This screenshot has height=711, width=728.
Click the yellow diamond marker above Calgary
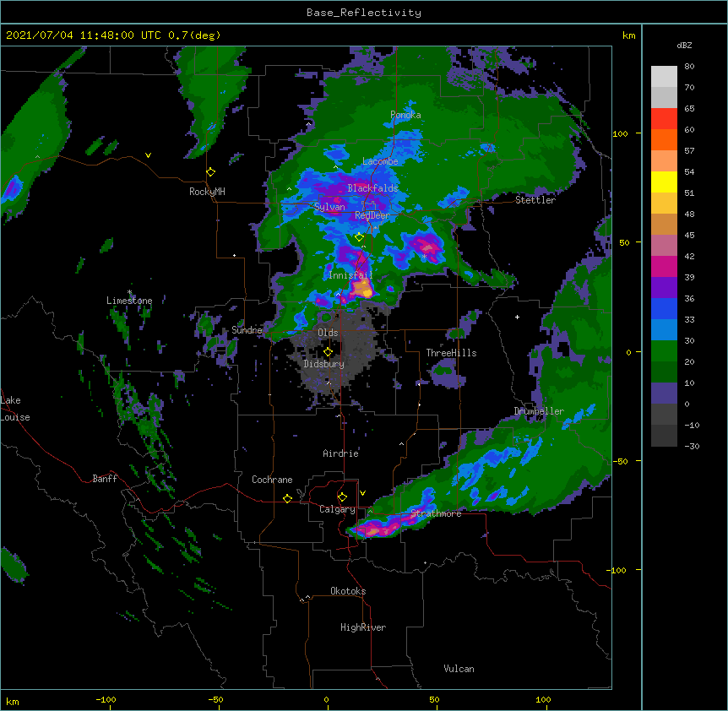point(342,497)
